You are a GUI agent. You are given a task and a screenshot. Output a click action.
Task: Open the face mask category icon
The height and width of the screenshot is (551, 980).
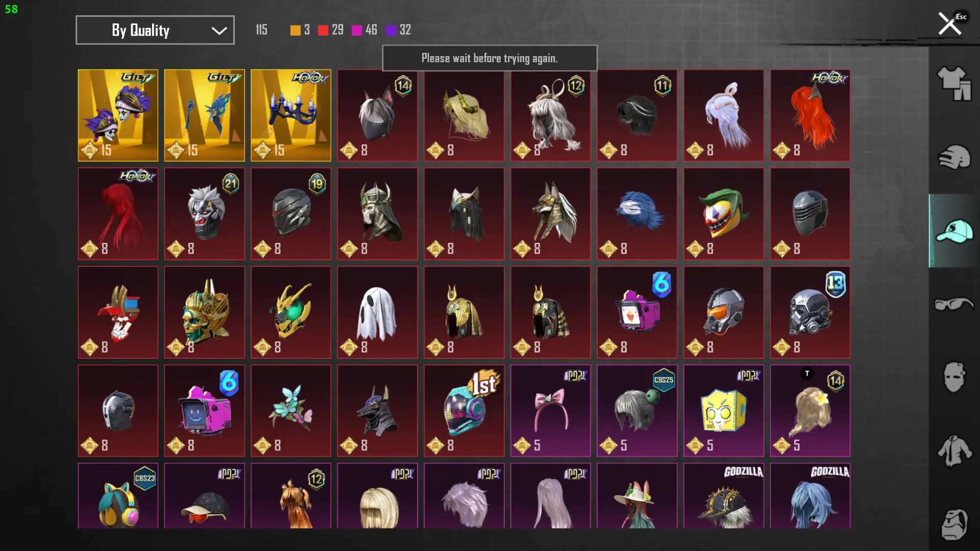[954, 378]
